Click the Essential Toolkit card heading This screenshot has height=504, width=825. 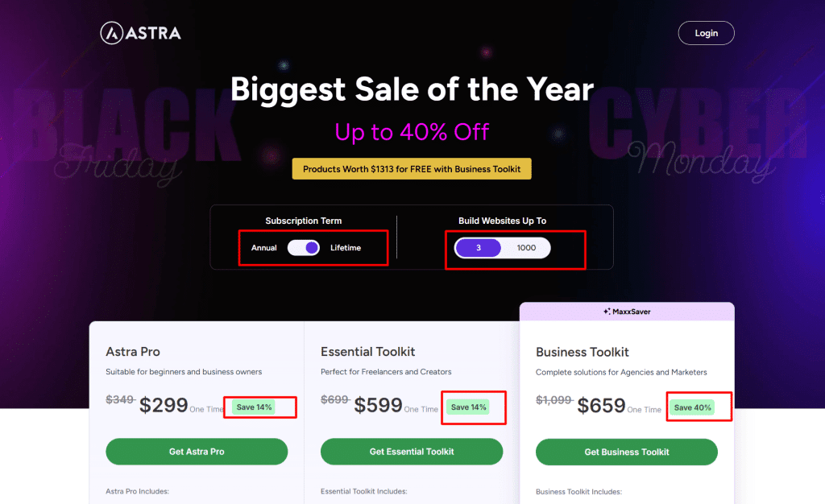pyautogui.click(x=367, y=352)
